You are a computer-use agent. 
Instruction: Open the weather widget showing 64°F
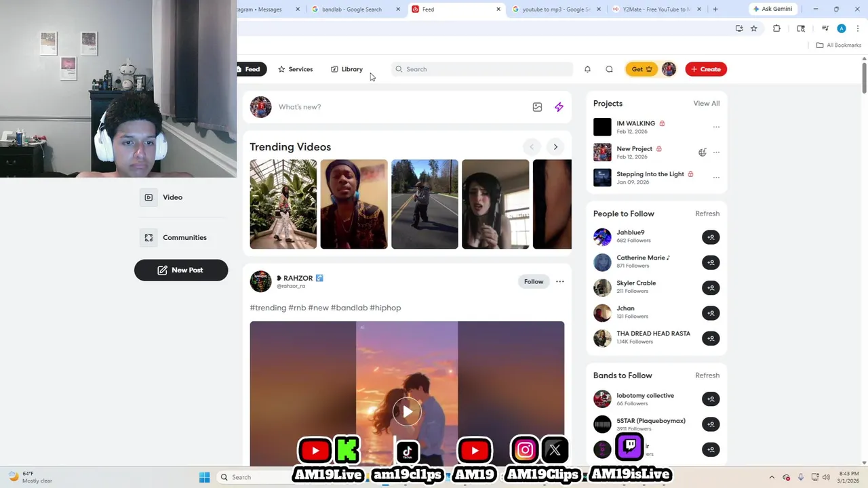pos(30,477)
